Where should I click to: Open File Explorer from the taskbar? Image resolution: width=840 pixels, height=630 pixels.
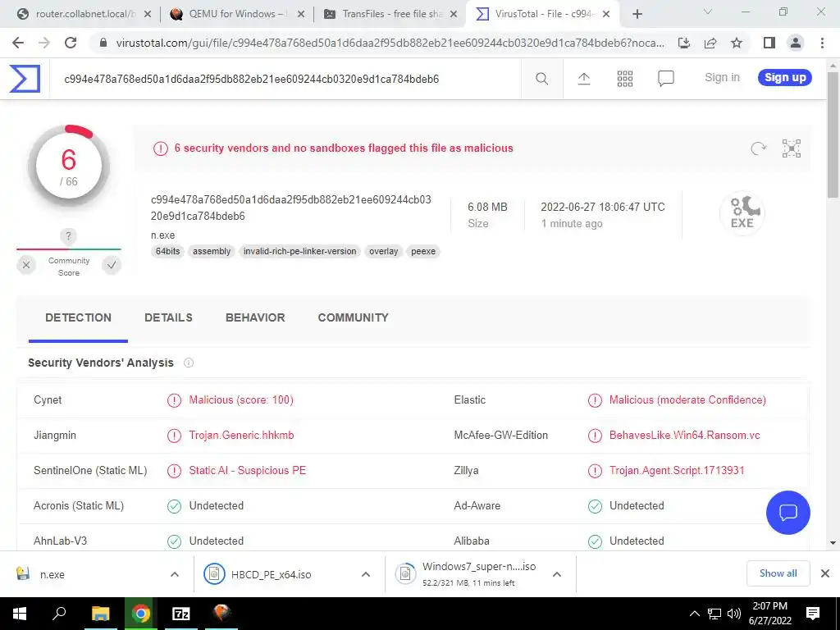[x=100, y=614]
